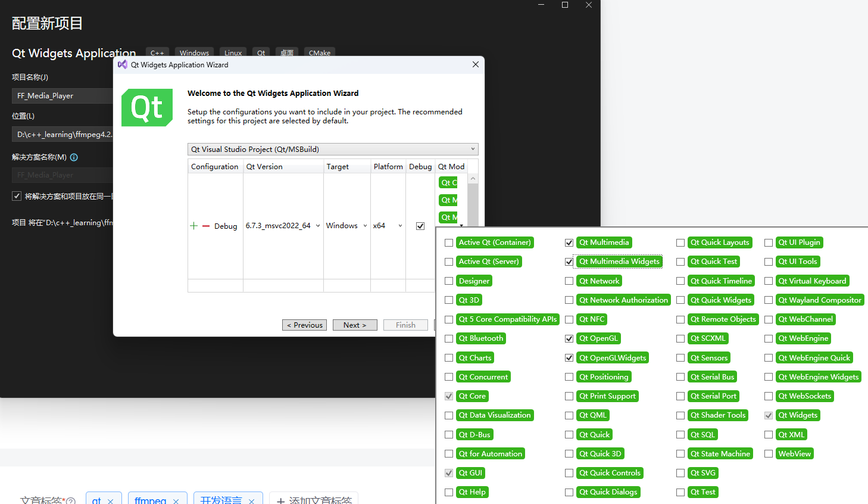Uncheck Qt OpenGLWidgets module
This screenshot has width=868, height=504.
[569, 358]
